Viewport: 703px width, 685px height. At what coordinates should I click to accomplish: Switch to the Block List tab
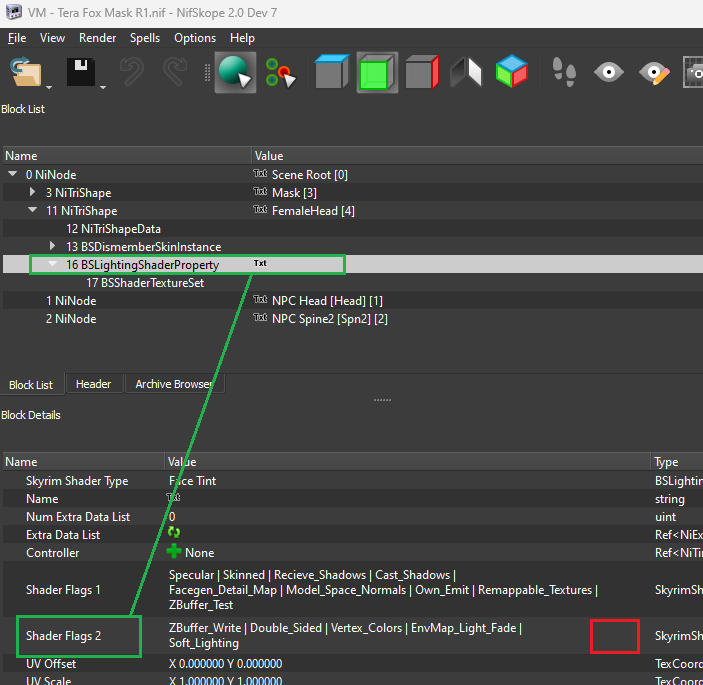31,385
